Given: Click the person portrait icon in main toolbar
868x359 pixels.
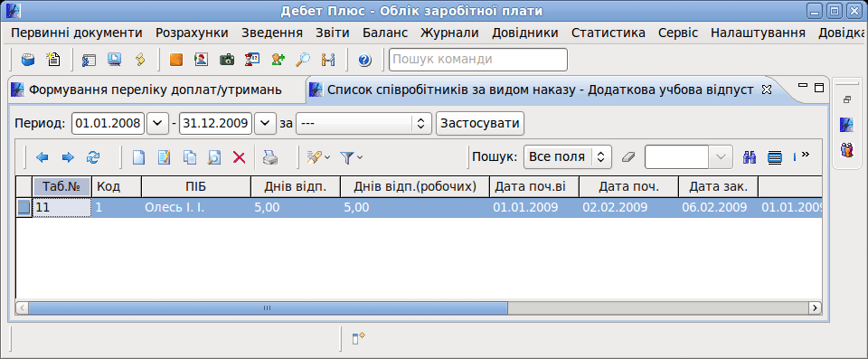Looking at the screenshot, I should pyautogui.click(x=201, y=60).
